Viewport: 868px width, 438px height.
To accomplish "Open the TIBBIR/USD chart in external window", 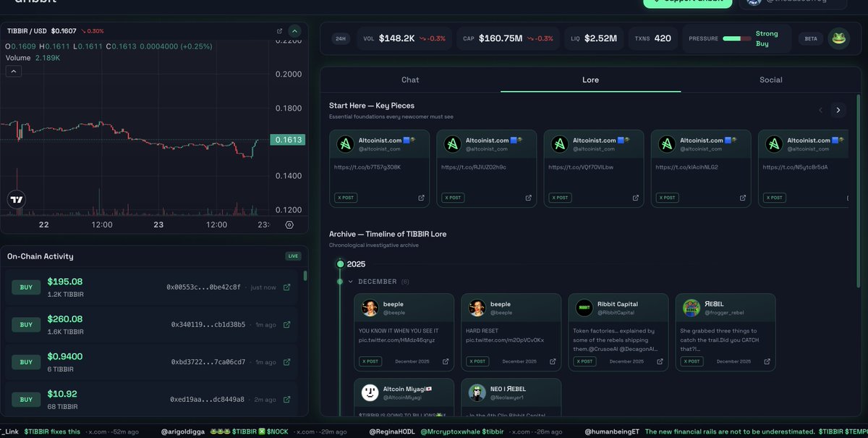I will point(280,31).
